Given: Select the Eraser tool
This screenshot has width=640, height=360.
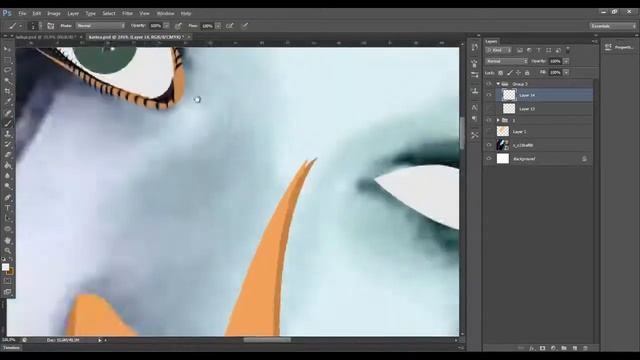Looking at the screenshot, I should pos(7,155).
